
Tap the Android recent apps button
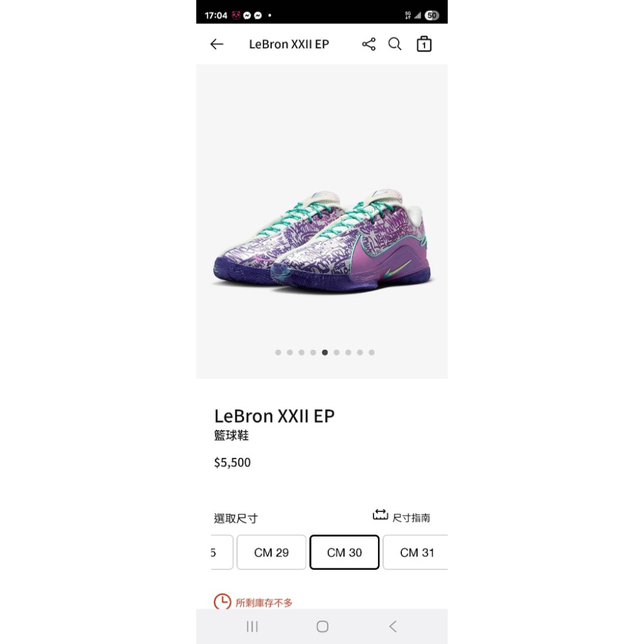click(252, 627)
